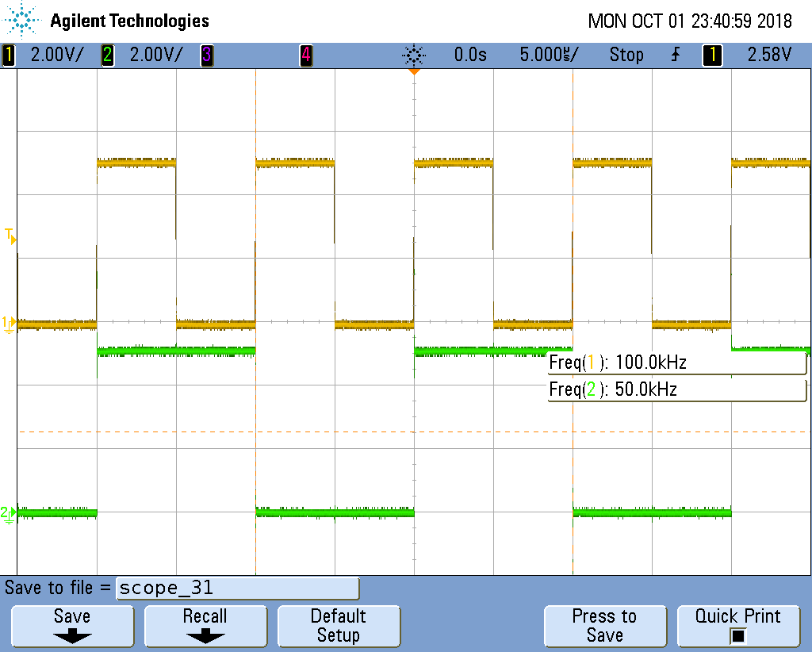Click the trigger level T marker
812x652 pixels.
click(x=10, y=236)
